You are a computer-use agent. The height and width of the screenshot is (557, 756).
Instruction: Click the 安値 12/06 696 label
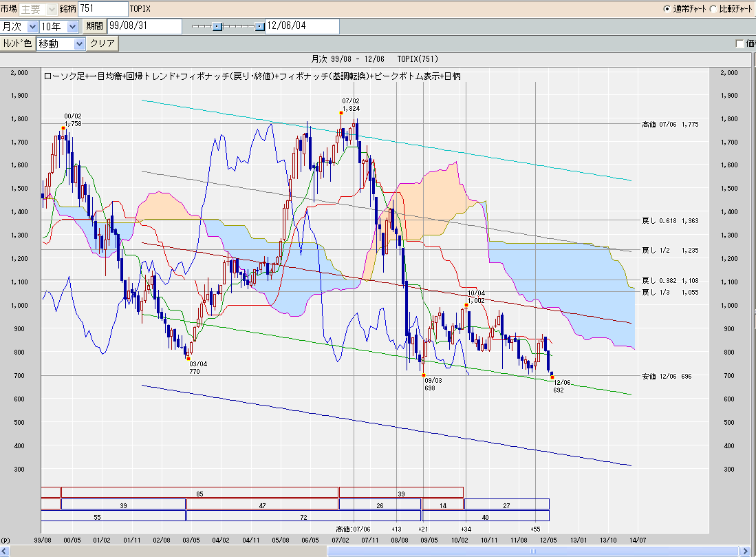pyautogui.click(x=667, y=376)
